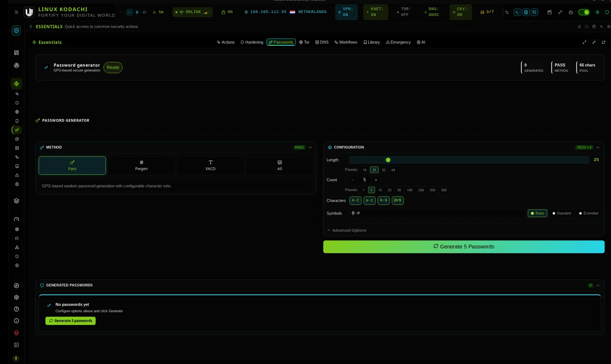This screenshot has width=611, height=364.
Task: Set length preset to 32
Action: [x=384, y=170]
